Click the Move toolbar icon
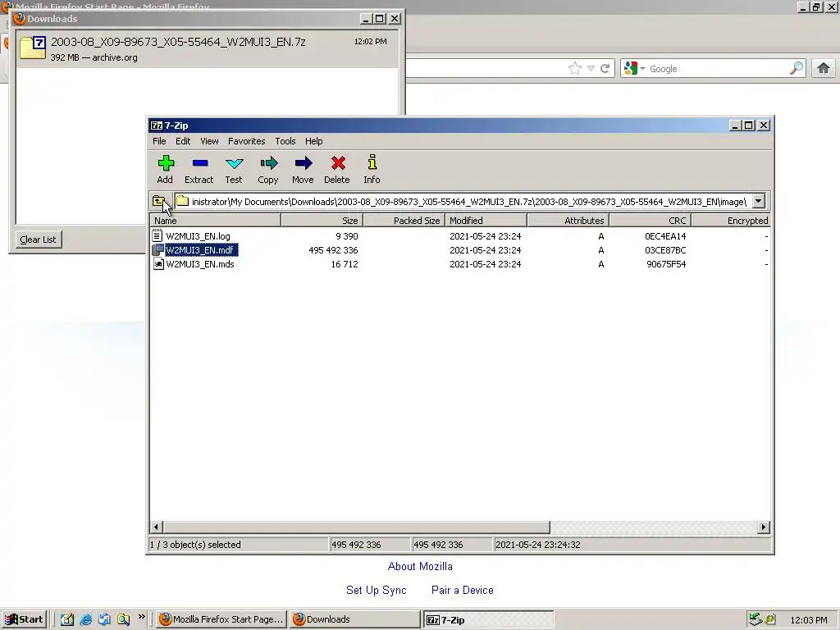840x630 pixels. coord(304,163)
